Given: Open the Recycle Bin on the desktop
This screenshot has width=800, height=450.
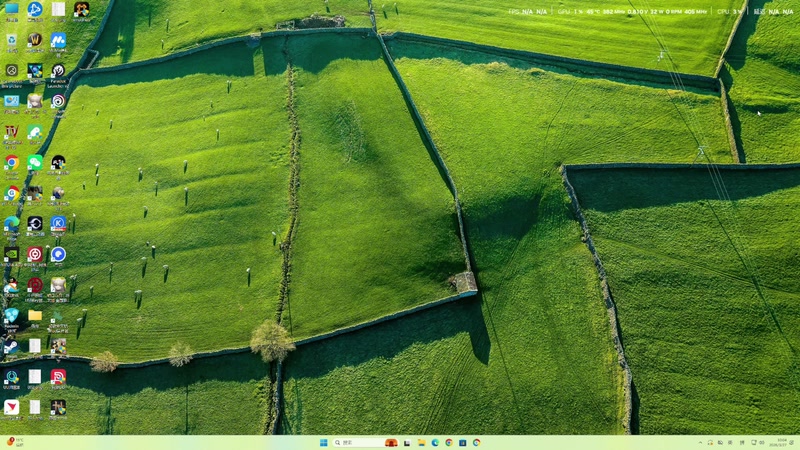Looking at the screenshot, I should pos(12,42).
